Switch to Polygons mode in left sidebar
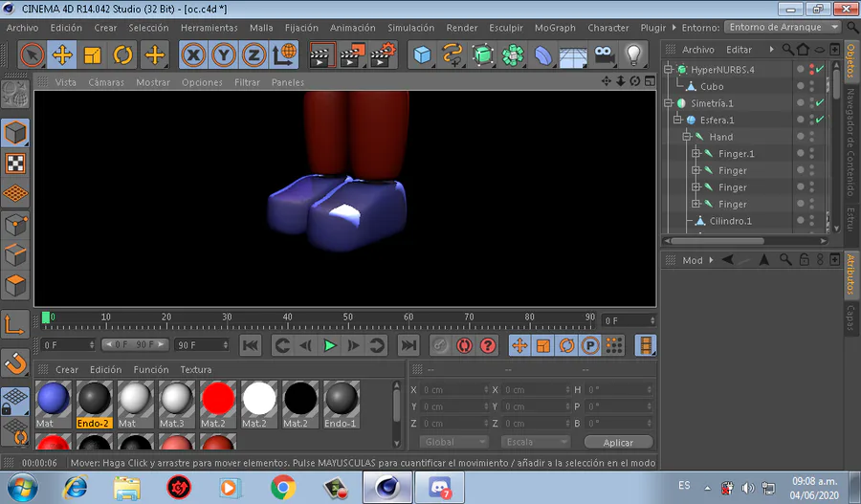 point(15,286)
